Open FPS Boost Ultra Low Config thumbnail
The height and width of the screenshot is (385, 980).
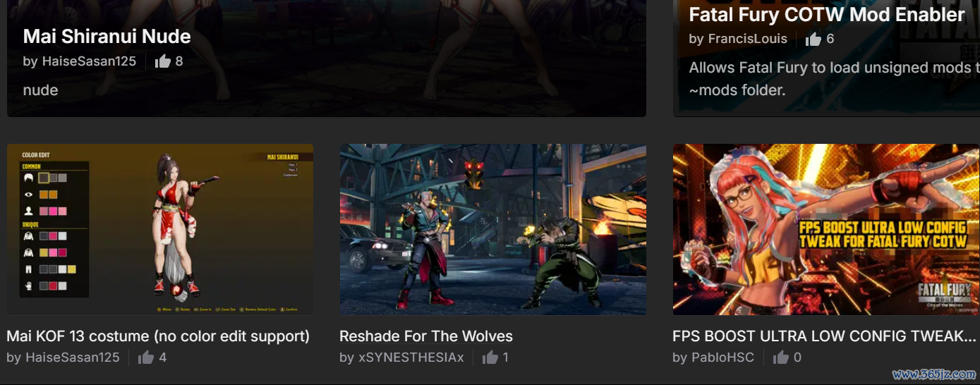click(826, 229)
